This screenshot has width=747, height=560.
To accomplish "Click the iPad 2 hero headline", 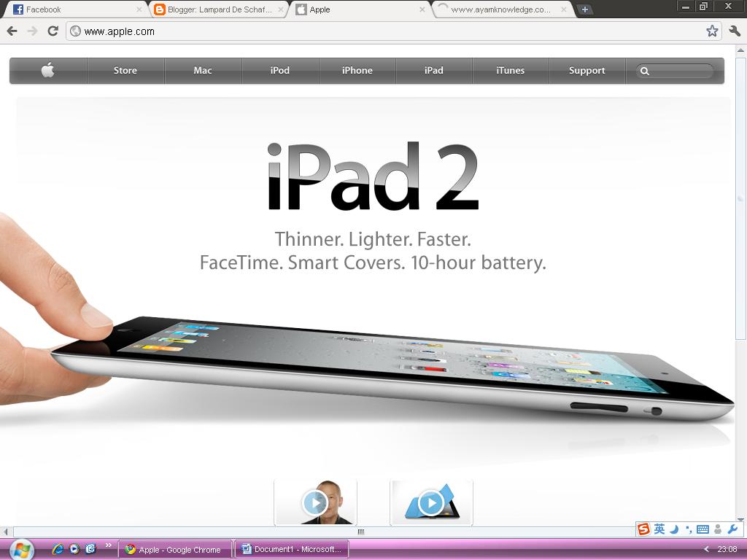I will coord(373,176).
